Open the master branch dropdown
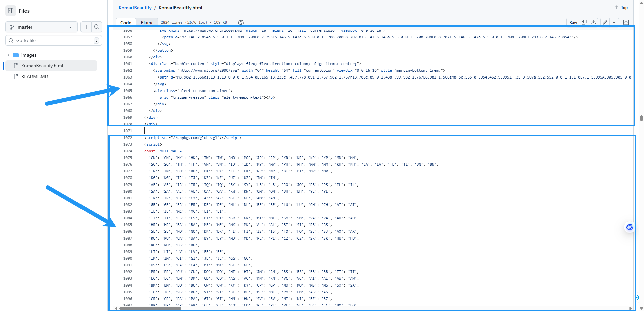Screen dimensions: 644x311 pos(41,27)
